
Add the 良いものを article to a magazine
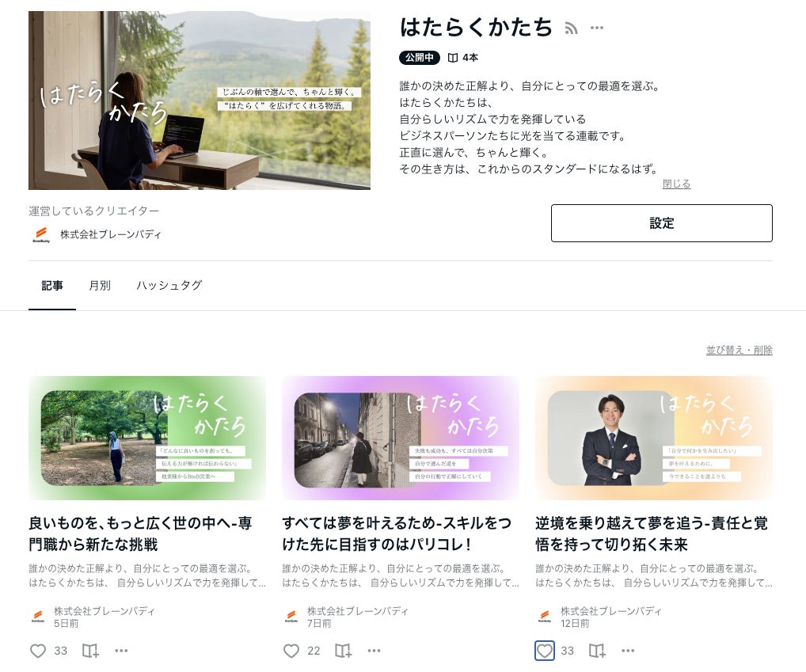pyautogui.click(x=90, y=651)
